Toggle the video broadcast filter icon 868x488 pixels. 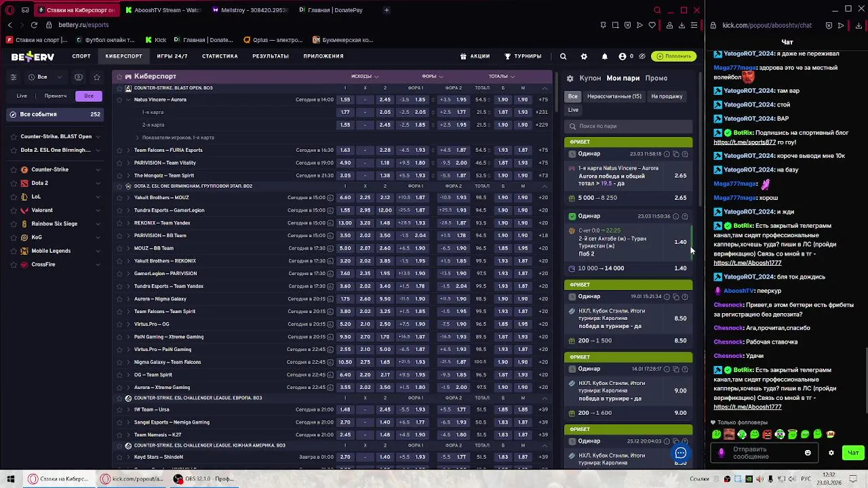coord(79,77)
